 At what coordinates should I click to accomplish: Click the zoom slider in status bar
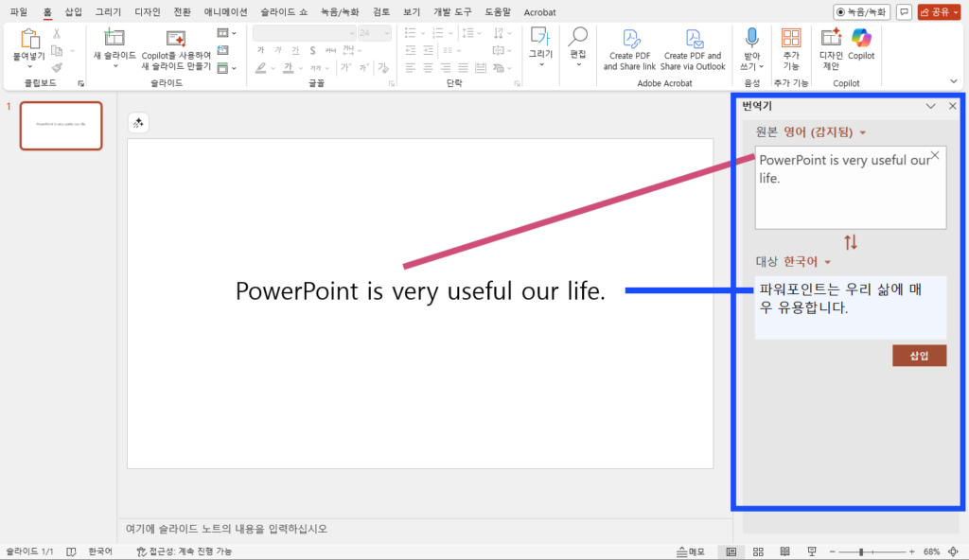pos(861,551)
